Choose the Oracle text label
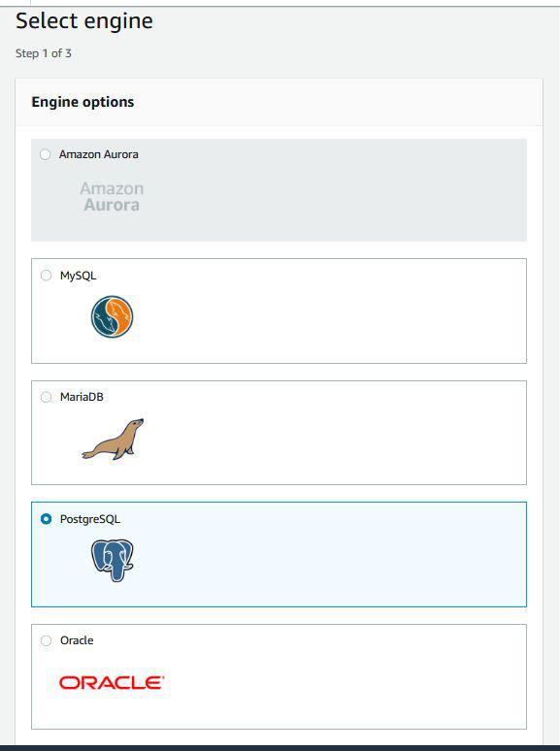 [x=77, y=640]
